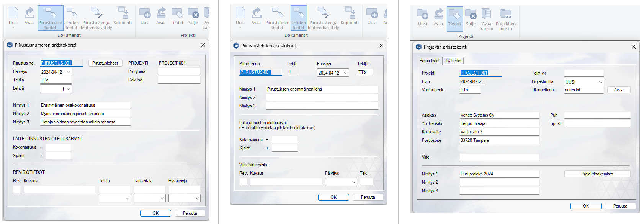Click Kopiointi icon above Piirustuslehden arkistokortti dialog
Screen dimensions: 644x224
350,16
